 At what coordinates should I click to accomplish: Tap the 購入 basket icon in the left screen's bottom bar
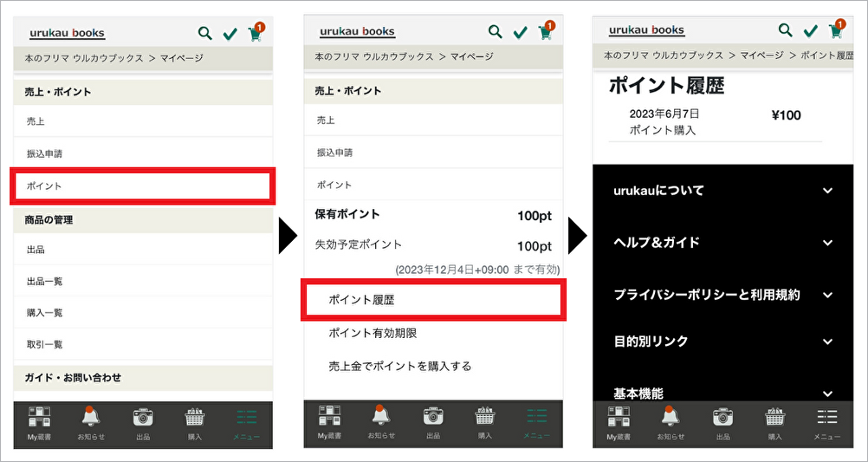click(x=195, y=423)
